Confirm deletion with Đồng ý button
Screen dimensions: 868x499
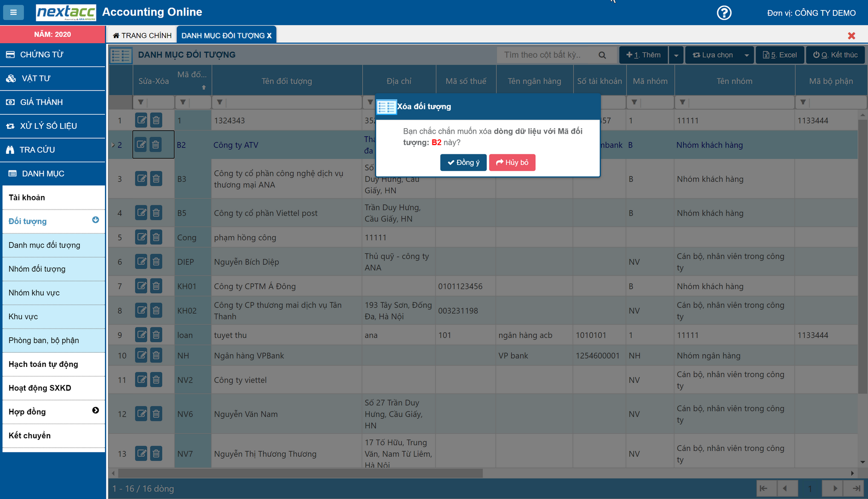coord(463,162)
